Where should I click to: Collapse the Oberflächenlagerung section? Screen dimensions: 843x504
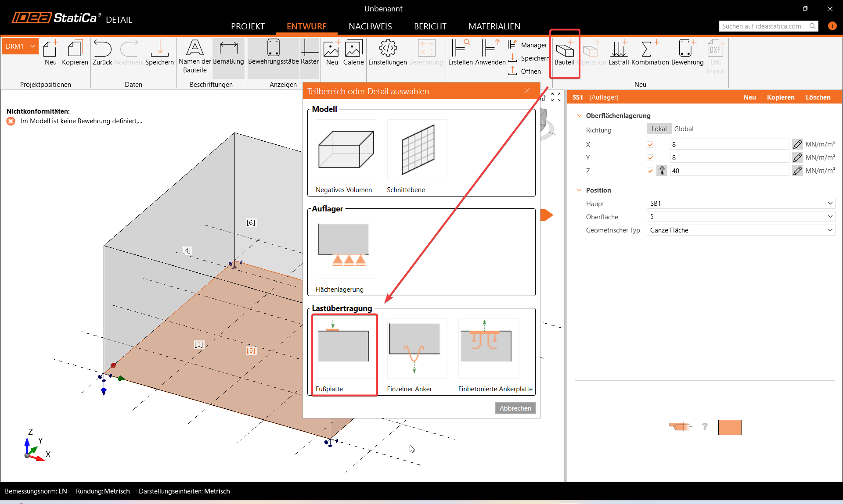click(x=580, y=116)
